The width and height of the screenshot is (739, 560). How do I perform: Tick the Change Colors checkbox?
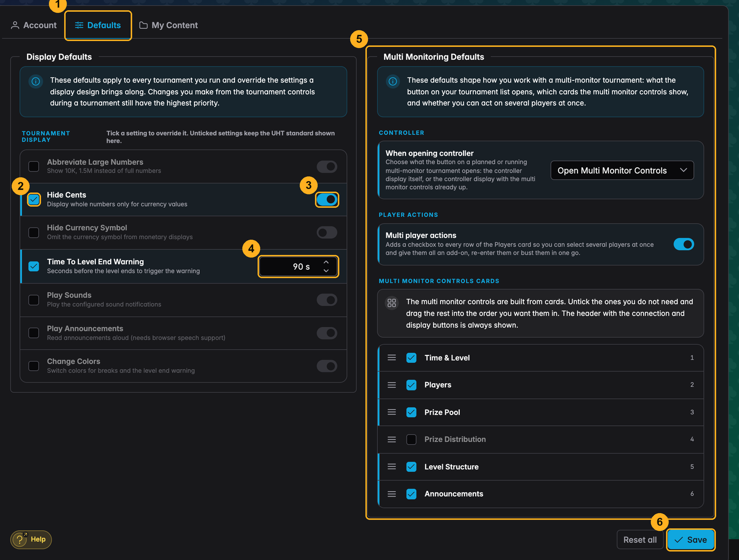34,366
